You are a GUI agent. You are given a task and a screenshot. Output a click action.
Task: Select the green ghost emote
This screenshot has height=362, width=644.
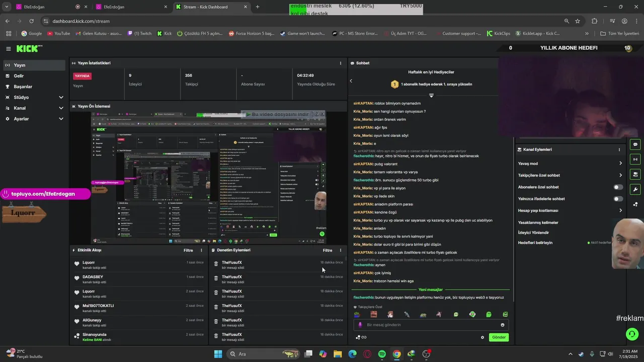click(489, 314)
